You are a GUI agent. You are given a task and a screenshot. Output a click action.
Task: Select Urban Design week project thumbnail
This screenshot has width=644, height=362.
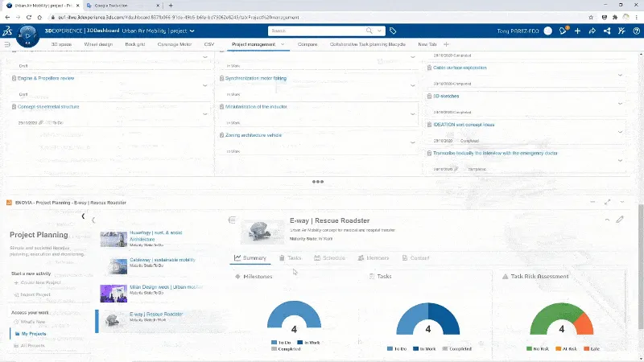pyautogui.click(x=113, y=293)
